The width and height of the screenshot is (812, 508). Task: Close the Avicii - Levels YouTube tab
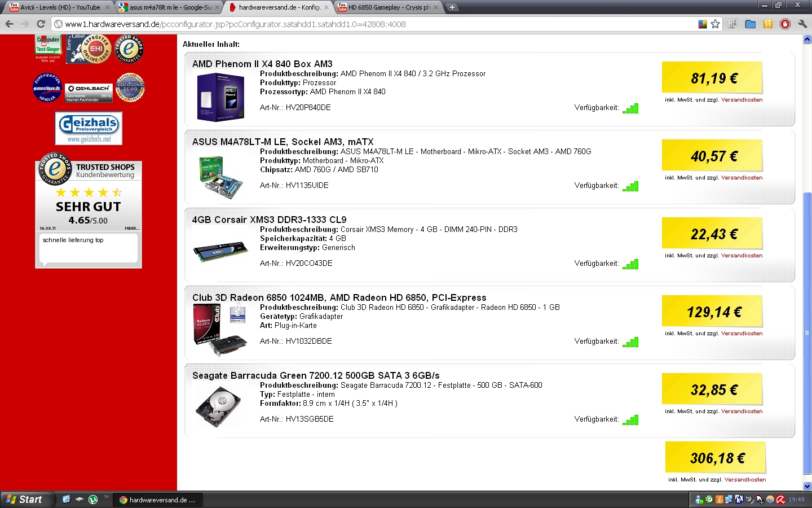tap(107, 7)
